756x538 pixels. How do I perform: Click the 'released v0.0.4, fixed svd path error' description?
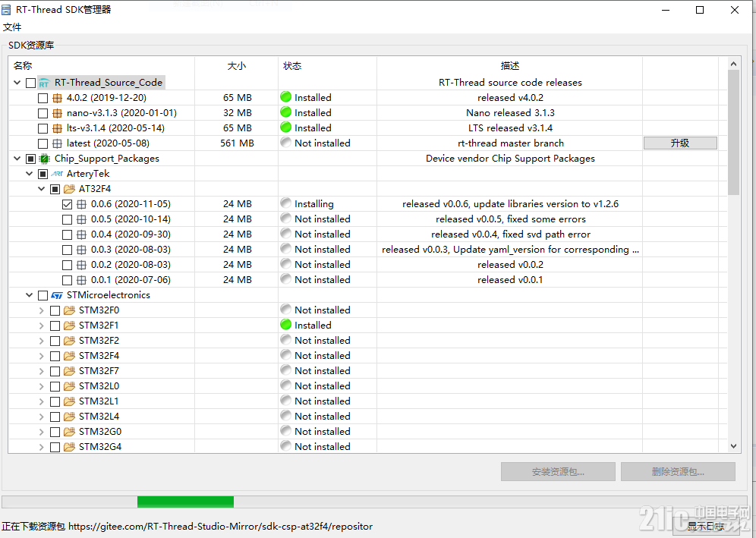[x=511, y=234]
